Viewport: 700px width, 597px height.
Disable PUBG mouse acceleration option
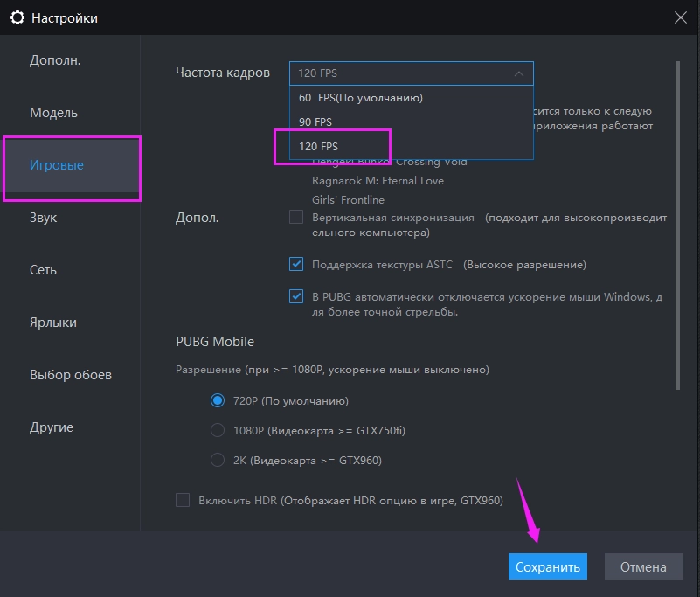click(295, 296)
